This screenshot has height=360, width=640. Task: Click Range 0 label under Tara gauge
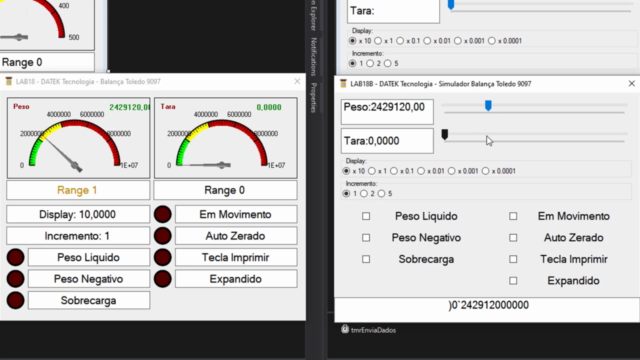(225, 190)
